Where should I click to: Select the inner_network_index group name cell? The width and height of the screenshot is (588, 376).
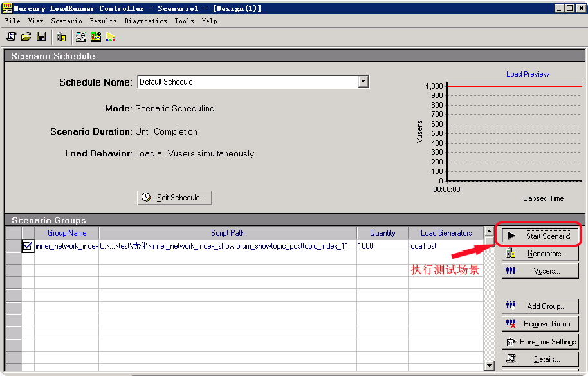coord(67,246)
